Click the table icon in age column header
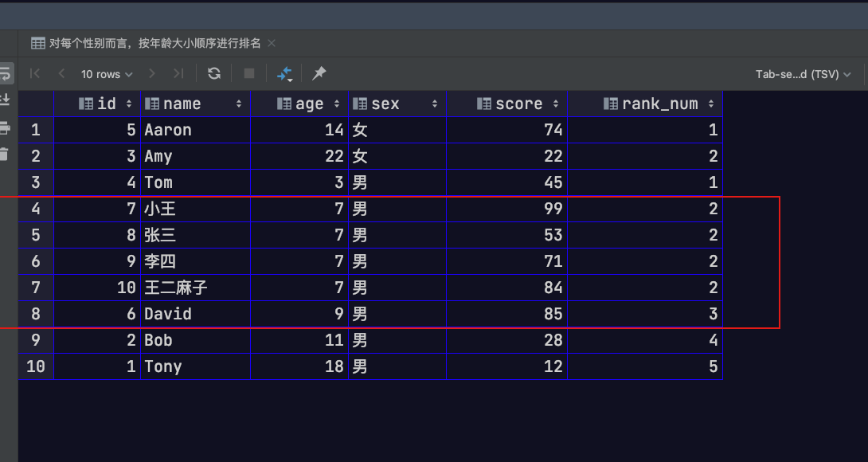 (x=284, y=104)
